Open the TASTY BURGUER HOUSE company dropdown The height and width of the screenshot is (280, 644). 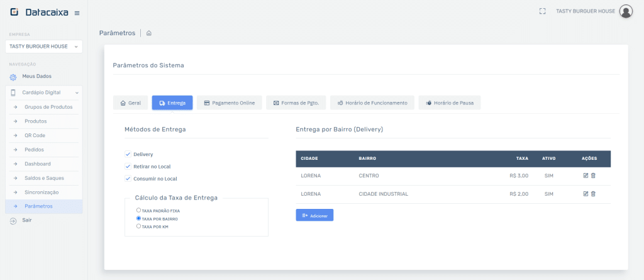(43, 47)
